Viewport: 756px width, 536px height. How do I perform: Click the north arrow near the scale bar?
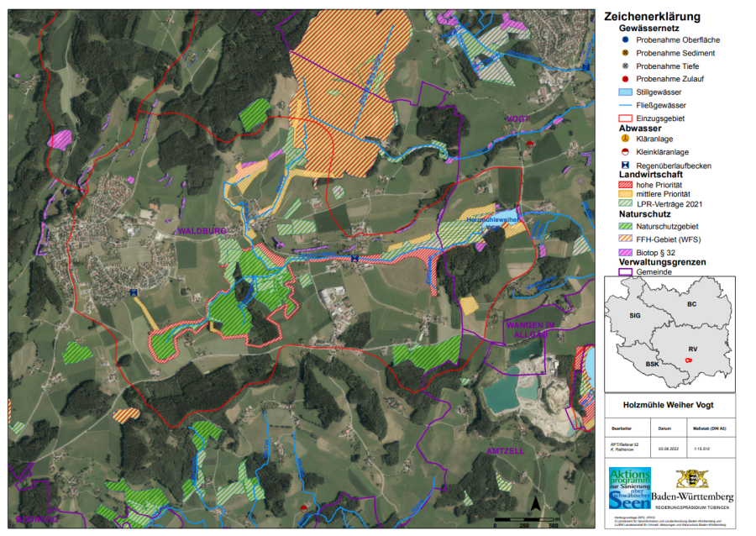(533, 504)
